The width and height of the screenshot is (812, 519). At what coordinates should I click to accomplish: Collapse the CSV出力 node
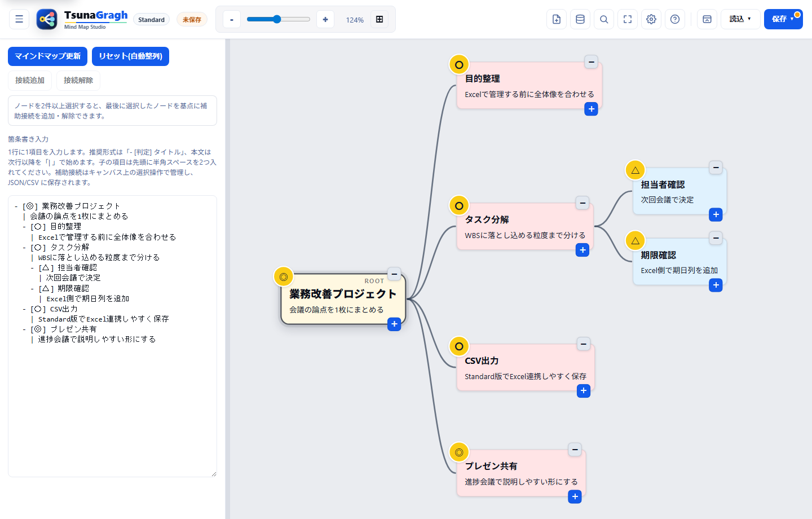coord(584,344)
